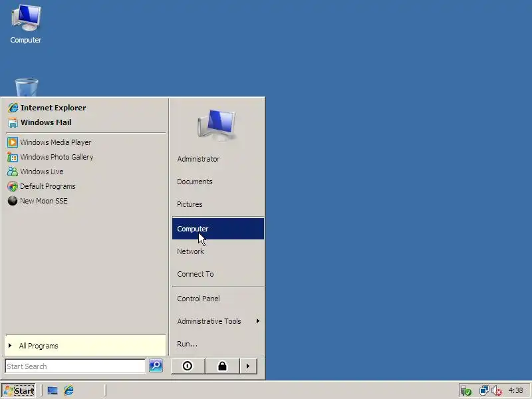Expand the All Programs list
The height and width of the screenshot is (399, 532).
[86, 345]
